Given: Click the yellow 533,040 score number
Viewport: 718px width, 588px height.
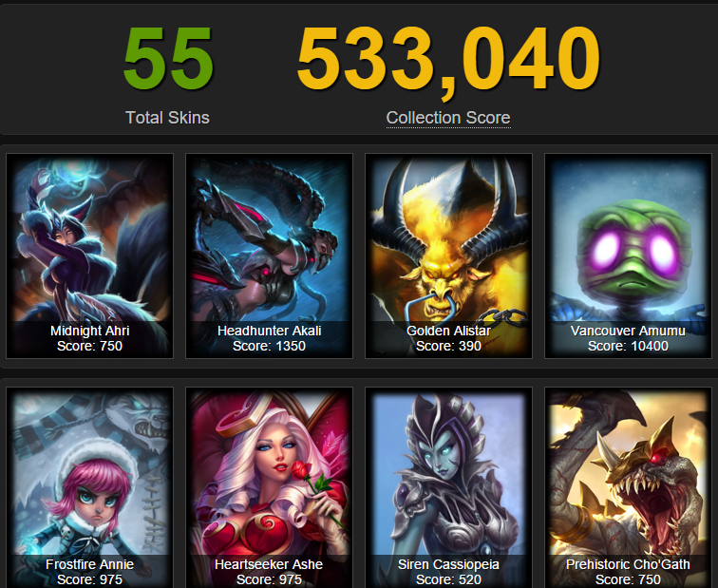Looking at the screenshot, I should (x=448, y=60).
